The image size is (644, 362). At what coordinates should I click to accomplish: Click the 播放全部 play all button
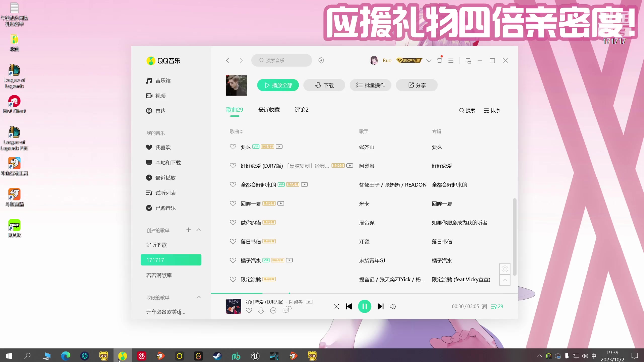tap(278, 85)
